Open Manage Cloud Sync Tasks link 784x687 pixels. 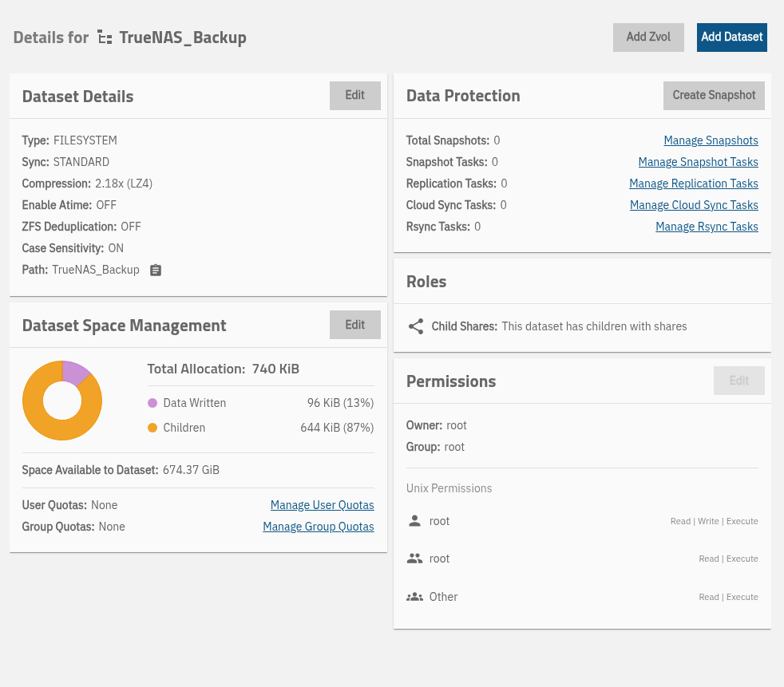pyautogui.click(x=694, y=205)
